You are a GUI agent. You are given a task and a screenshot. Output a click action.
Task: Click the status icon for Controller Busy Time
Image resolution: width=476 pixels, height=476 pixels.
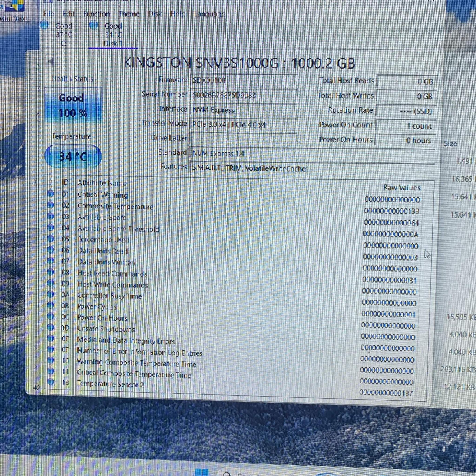pos(50,294)
